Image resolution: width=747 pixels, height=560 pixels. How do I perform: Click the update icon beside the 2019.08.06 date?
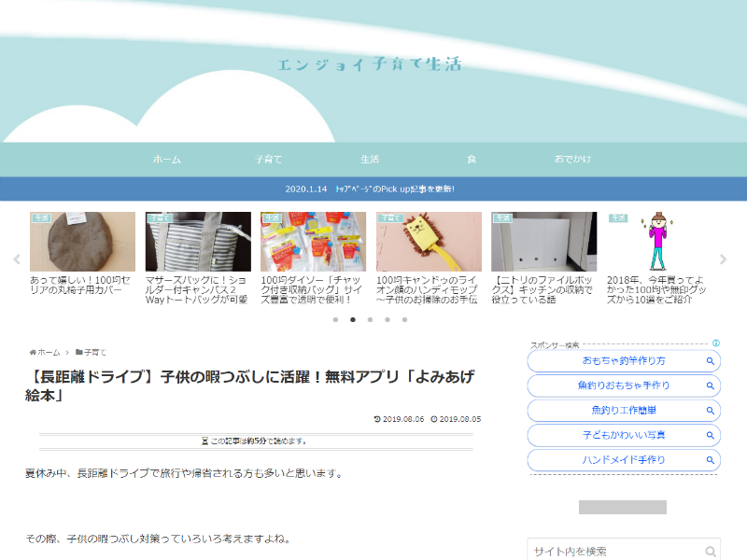(x=379, y=419)
